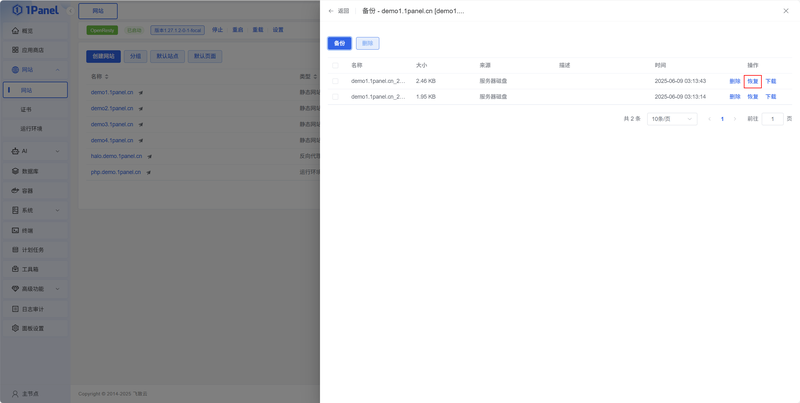This screenshot has width=800, height=403.
Task: Expand the 高级功能 sidebar group
Action: click(x=57, y=289)
